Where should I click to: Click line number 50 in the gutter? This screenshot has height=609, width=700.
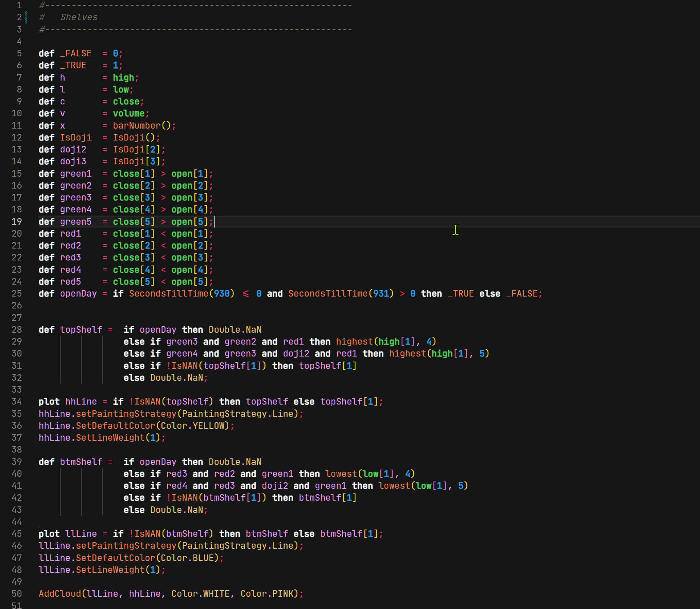click(x=17, y=593)
